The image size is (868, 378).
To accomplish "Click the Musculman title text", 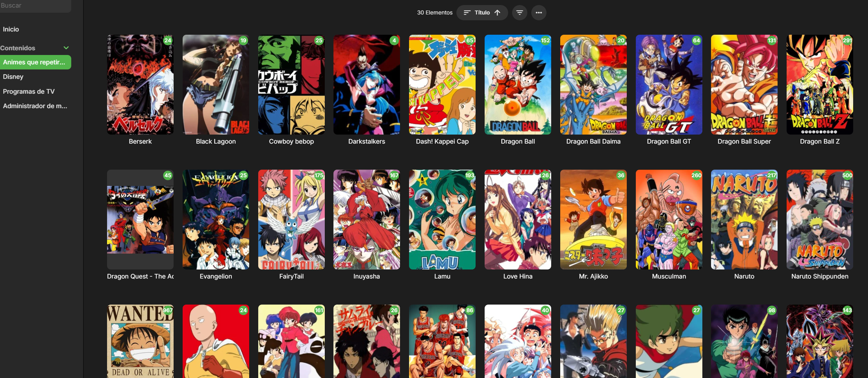I will coord(669,276).
